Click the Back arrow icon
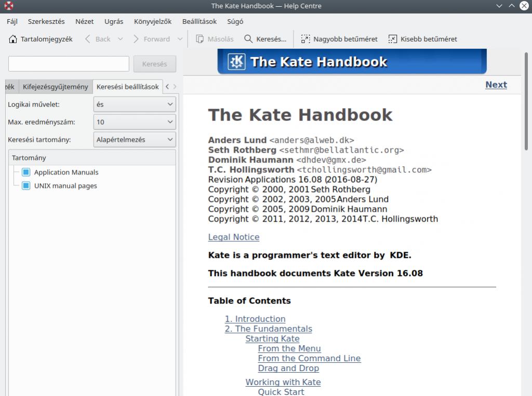The image size is (532, 396). tap(88, 39)
